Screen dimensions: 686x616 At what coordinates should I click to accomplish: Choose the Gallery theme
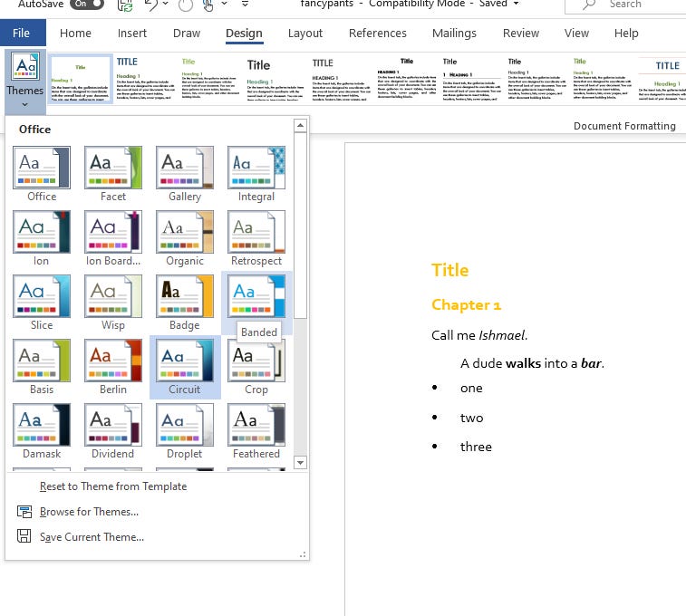185,168
